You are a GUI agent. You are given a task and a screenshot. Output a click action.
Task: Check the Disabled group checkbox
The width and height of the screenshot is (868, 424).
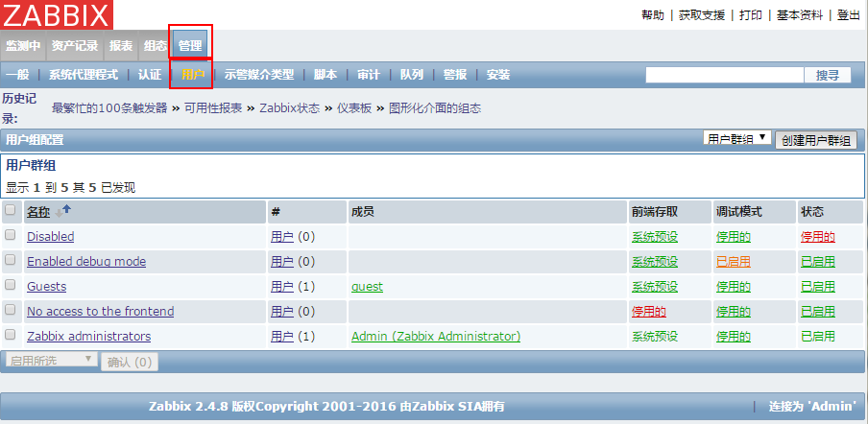click(x=10, y=235)
